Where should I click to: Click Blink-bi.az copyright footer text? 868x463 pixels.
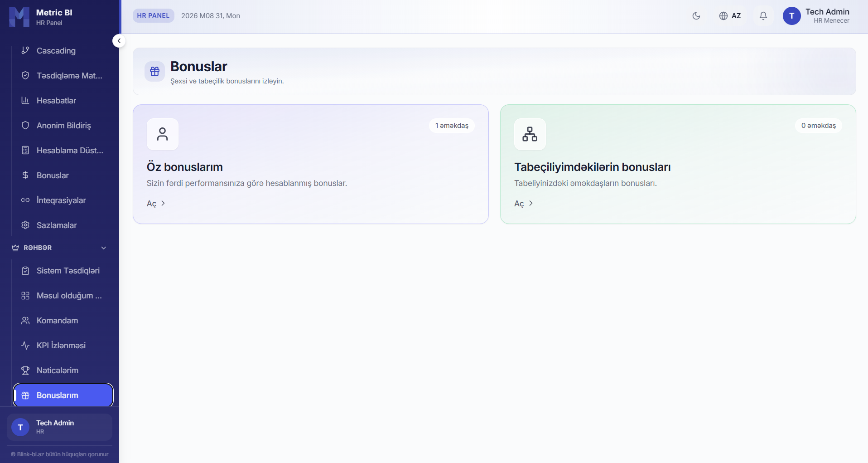click(x=59, y=454)
